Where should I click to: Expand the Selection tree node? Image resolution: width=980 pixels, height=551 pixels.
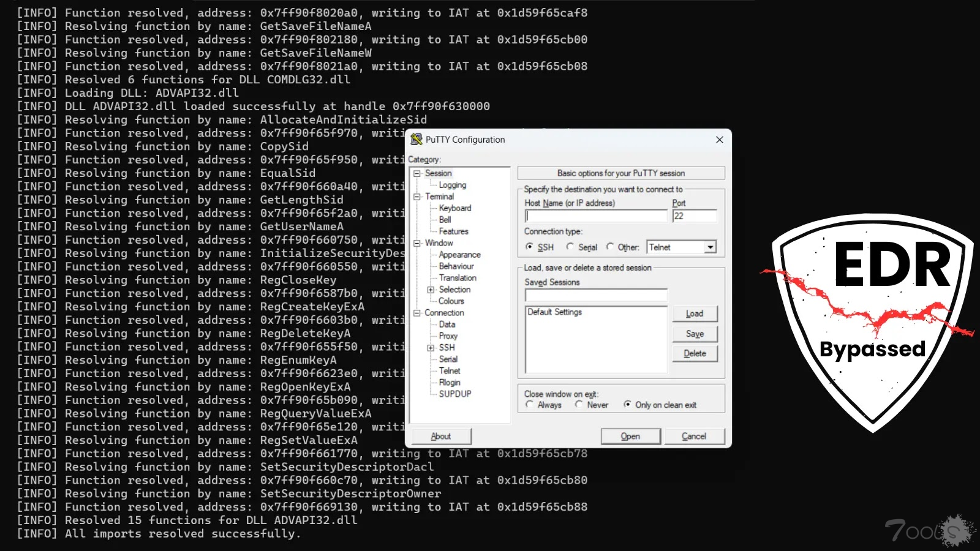431,290
